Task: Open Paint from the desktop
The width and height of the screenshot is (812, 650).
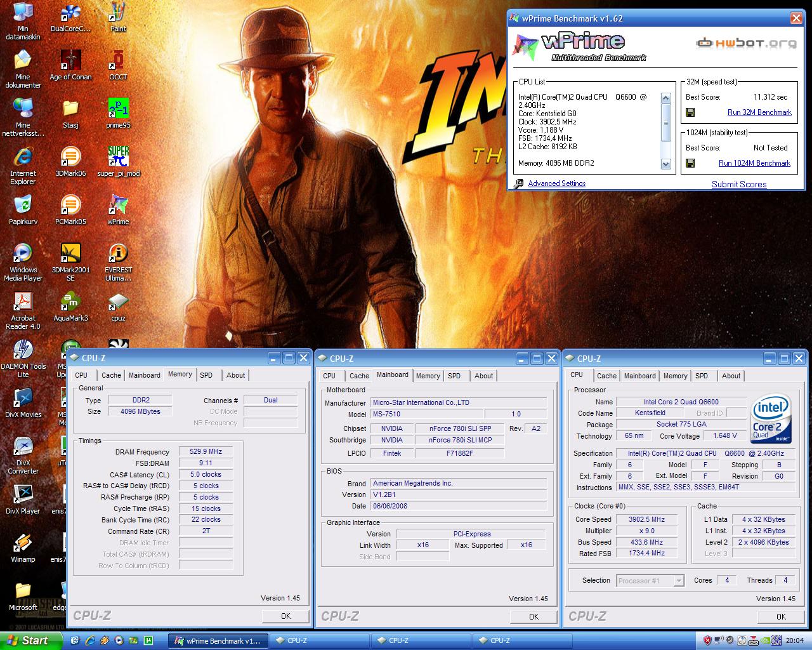Action: point(118,17)
